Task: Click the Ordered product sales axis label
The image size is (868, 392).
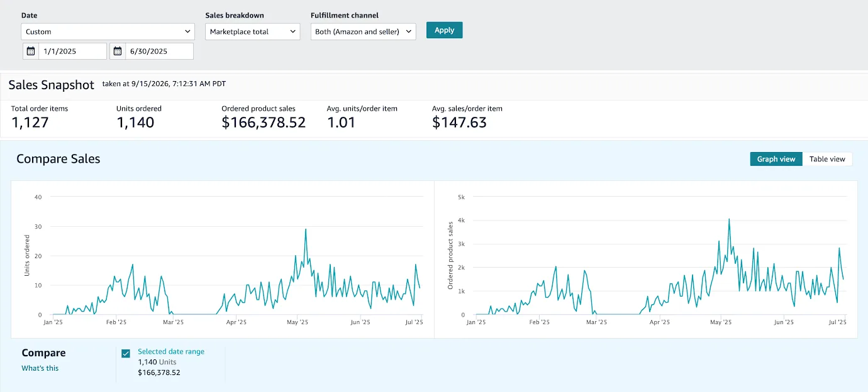Action: tap(450, 256)
